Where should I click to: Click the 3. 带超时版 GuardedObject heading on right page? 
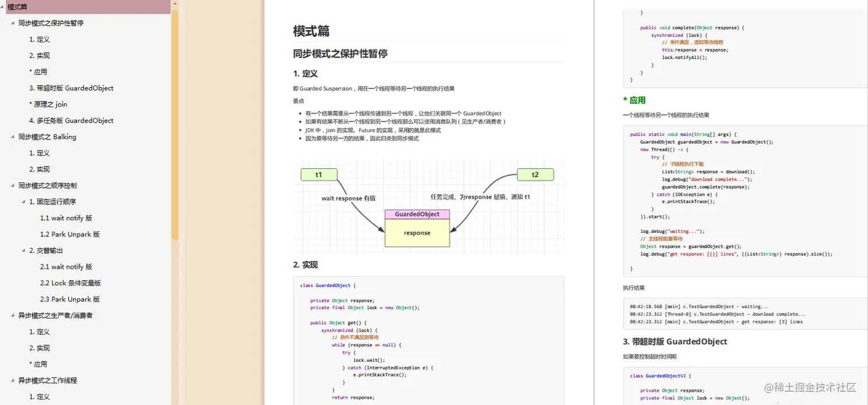click(x=675, y=341)
